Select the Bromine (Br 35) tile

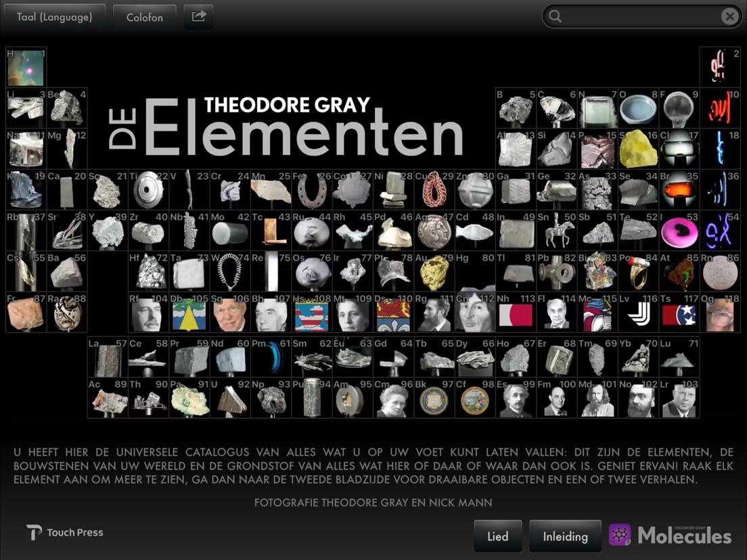coord(679,190)
